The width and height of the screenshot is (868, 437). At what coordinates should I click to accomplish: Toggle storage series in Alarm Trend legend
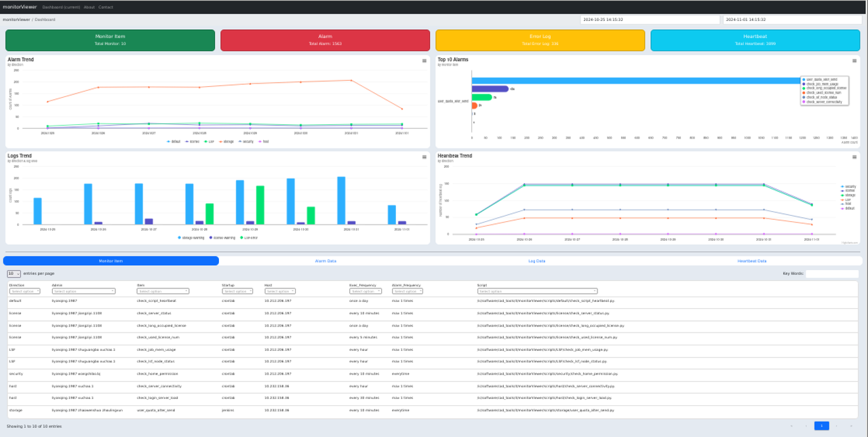coord(225,141)
